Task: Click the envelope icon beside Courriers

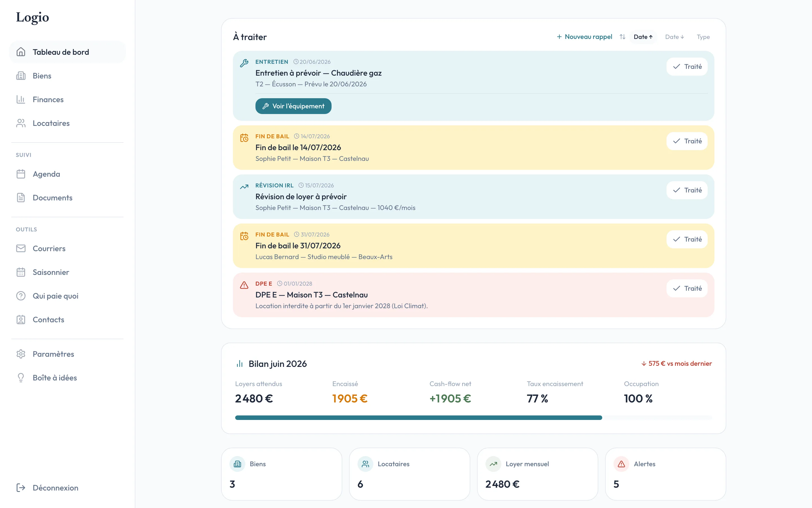Action: [x=21, y=248]
